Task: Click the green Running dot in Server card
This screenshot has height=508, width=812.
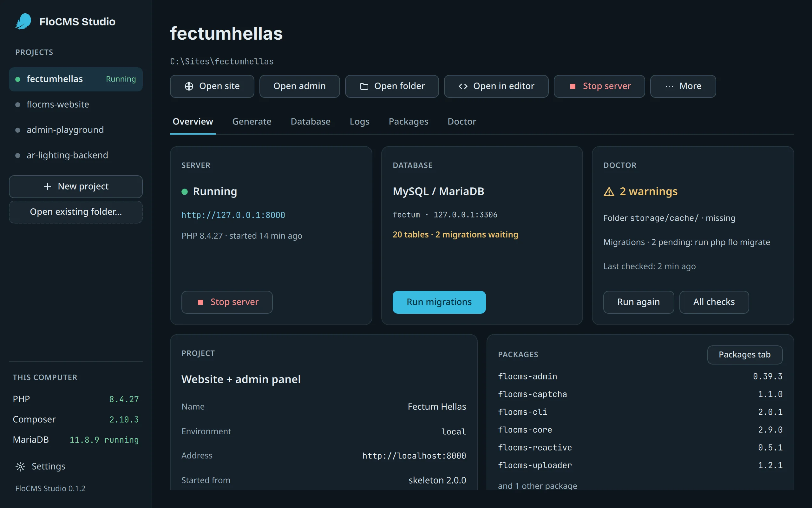Action: coord(185,191)
